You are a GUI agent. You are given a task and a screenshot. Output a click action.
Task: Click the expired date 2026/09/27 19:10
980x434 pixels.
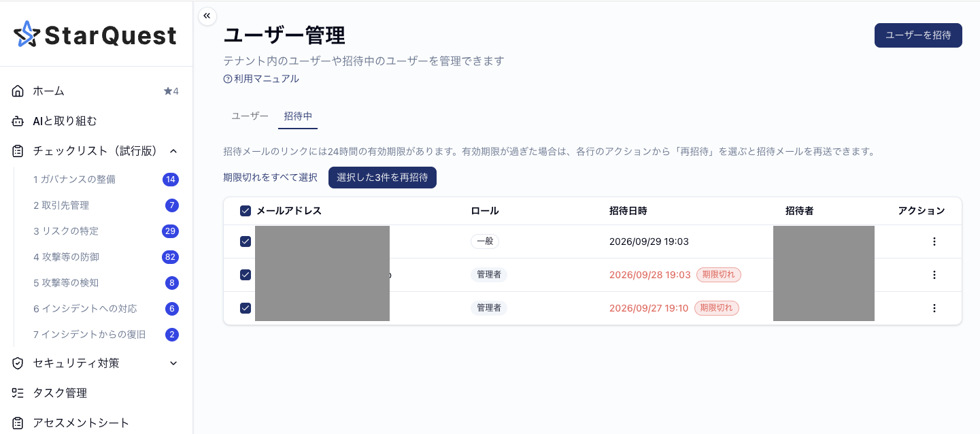(649, 308)
